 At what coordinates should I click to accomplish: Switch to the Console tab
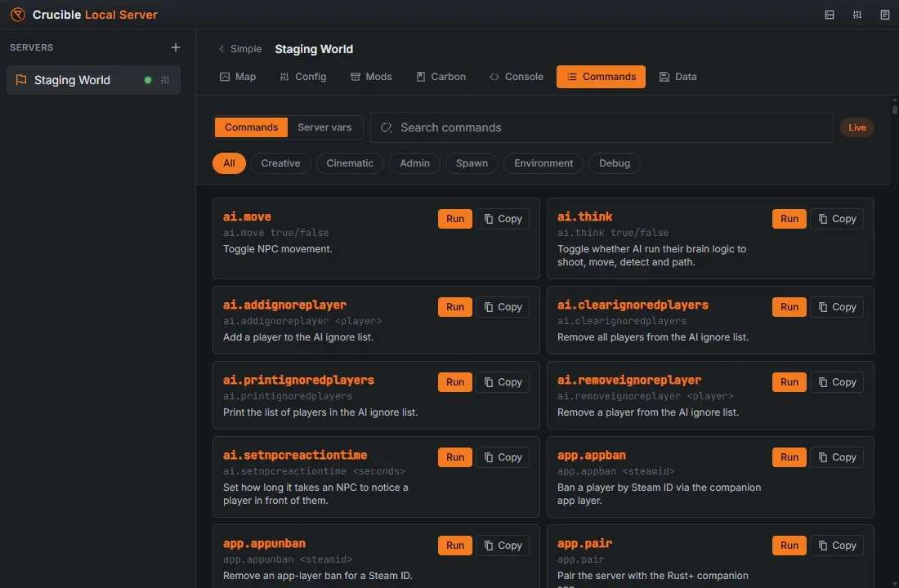[516, 76]
